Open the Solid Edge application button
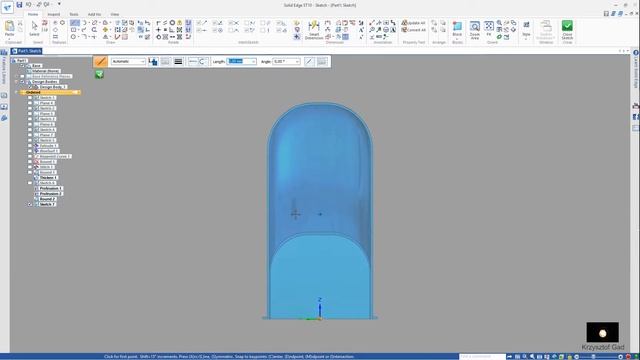This screenshot has height=360, width=640. pos(7,7)
